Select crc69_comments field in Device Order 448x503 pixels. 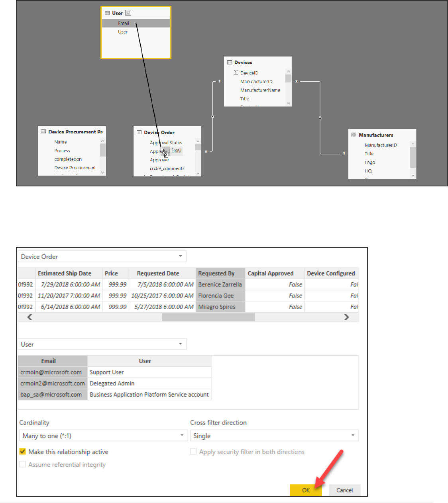coord(167,168)
